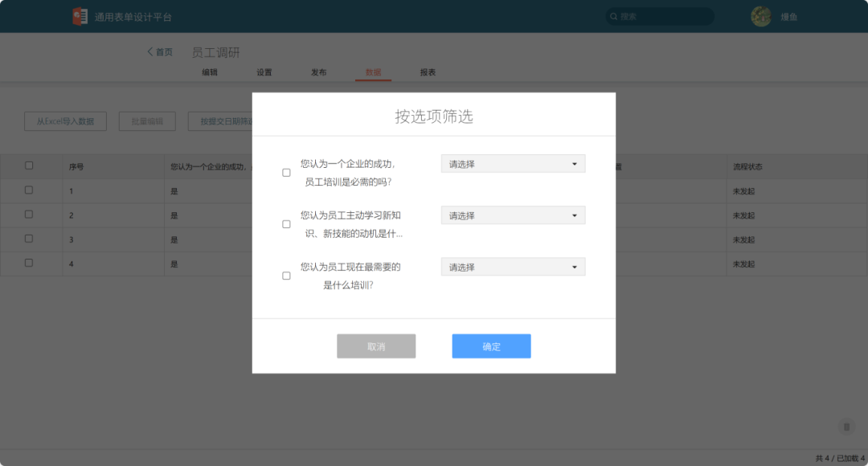Check the 企业的成功 question checkbox

[286, 172]
